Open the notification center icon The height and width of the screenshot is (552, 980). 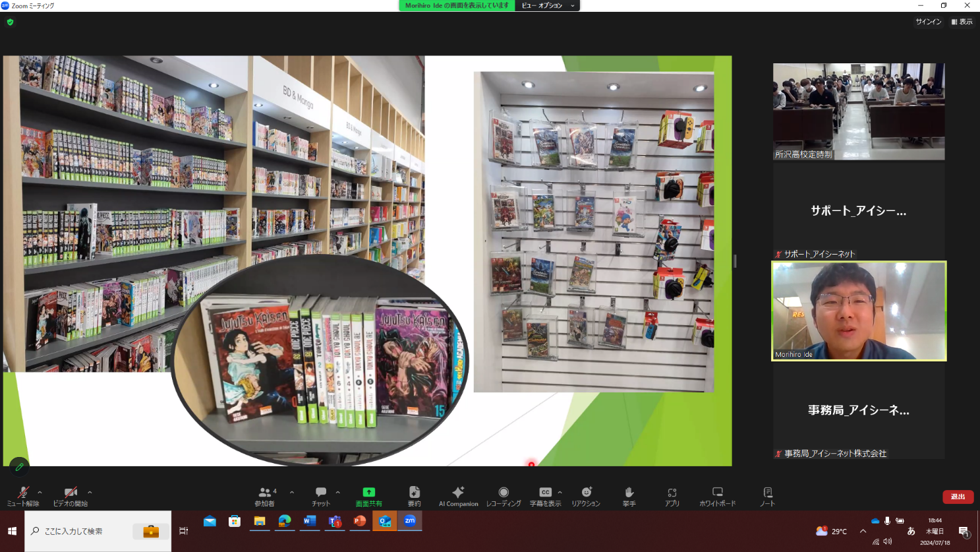964,532
